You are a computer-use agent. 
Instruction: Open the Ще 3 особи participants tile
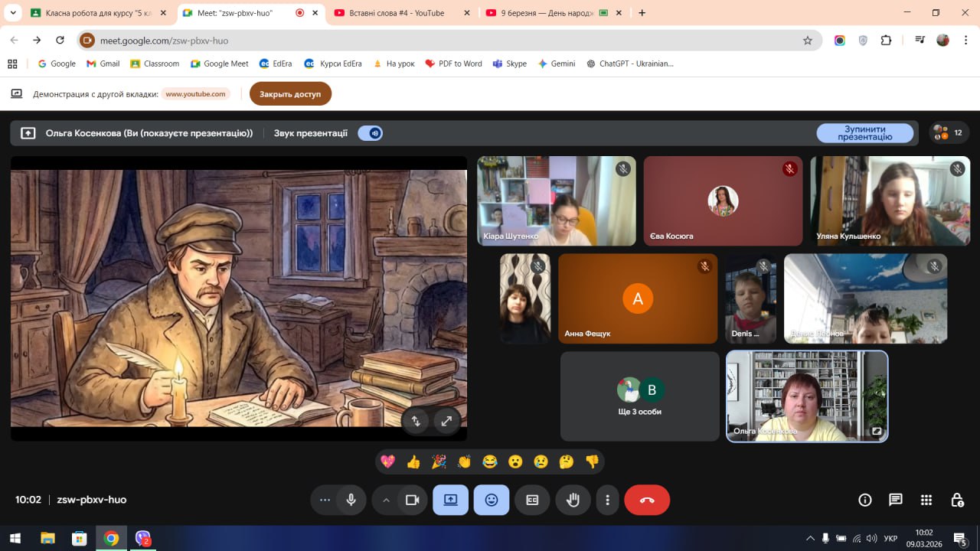639,396
